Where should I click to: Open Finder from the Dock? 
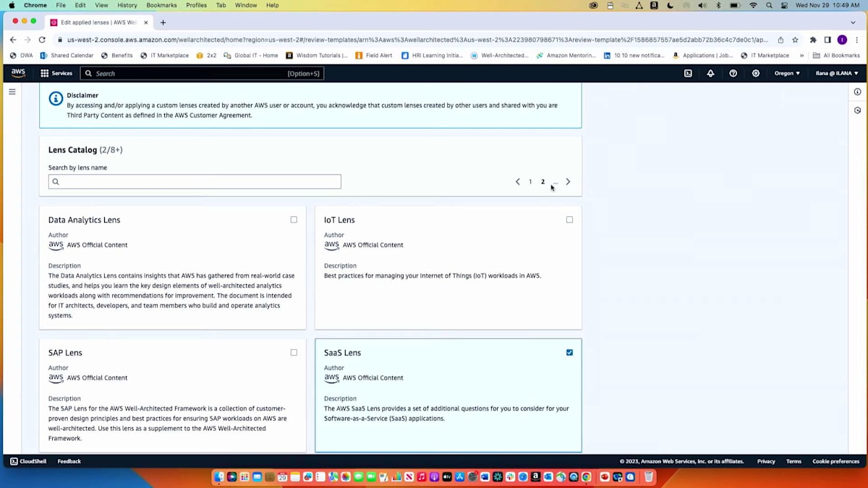pyautogui.click(x=219, y=476)
